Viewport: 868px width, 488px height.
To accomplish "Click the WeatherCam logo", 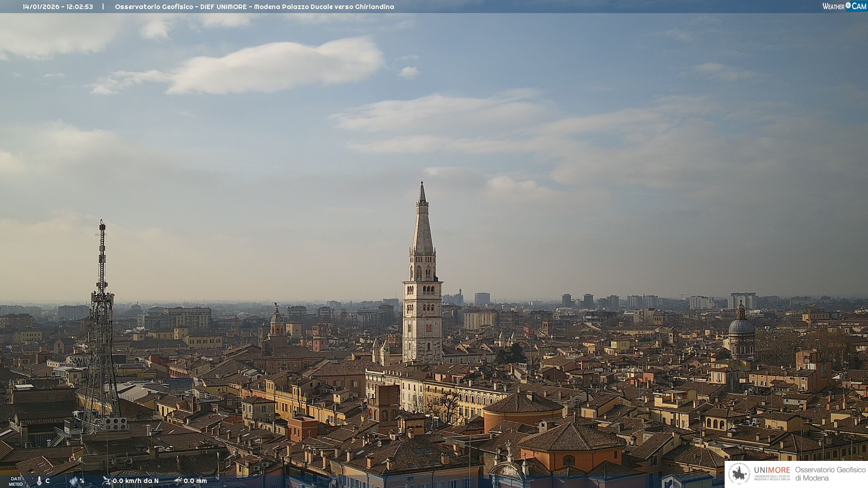I will point(844,6).
